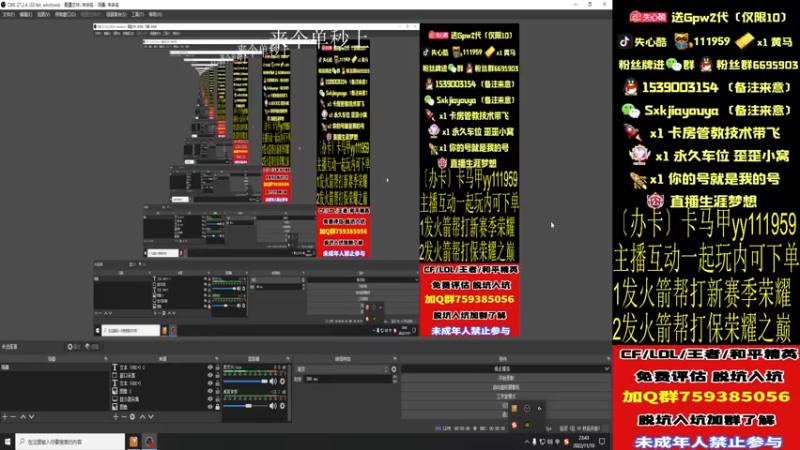Pop out the Scene Transitions dock header icon
The image size is (800, 450).
click(x=395, y=359)
